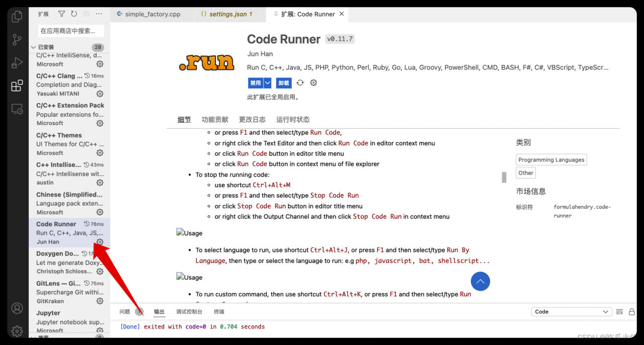The width and height of the screenshot is (644, 345).
Task: Open the gear settings on Code Runner page
Action: [313, 83]
